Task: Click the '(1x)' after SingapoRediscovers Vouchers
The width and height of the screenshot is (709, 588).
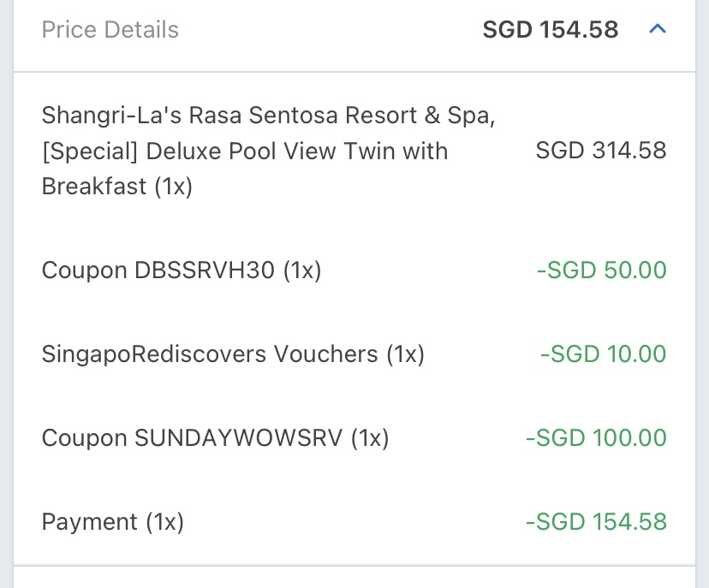Action: (405, 353)
